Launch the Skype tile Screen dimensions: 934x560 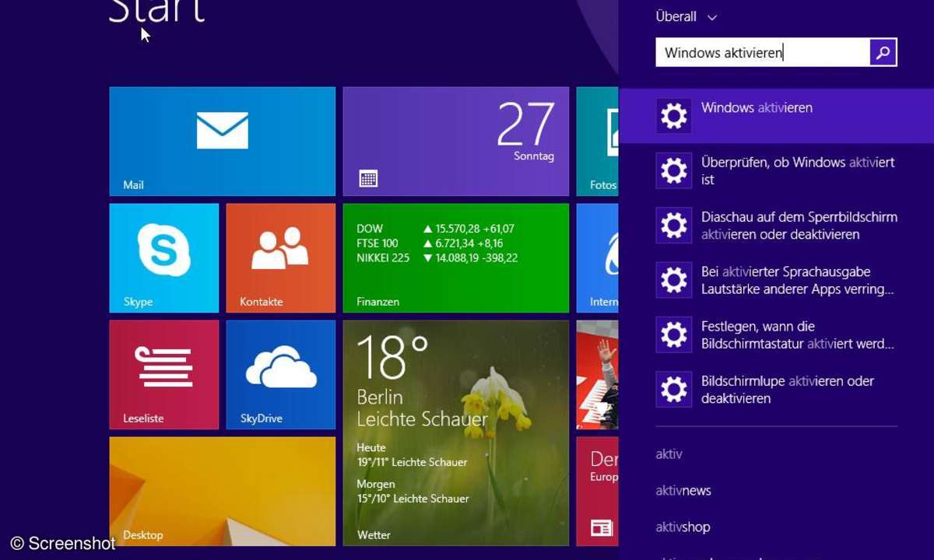[164, 258]
